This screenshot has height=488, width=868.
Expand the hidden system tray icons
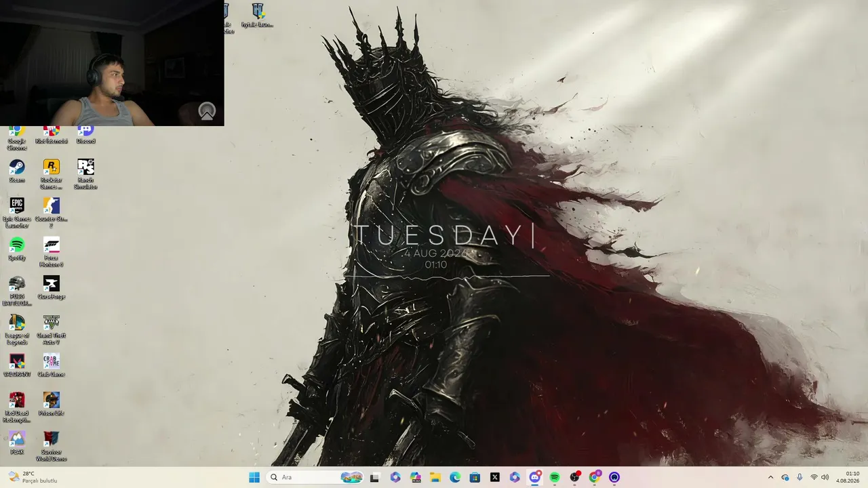point(770,477)
